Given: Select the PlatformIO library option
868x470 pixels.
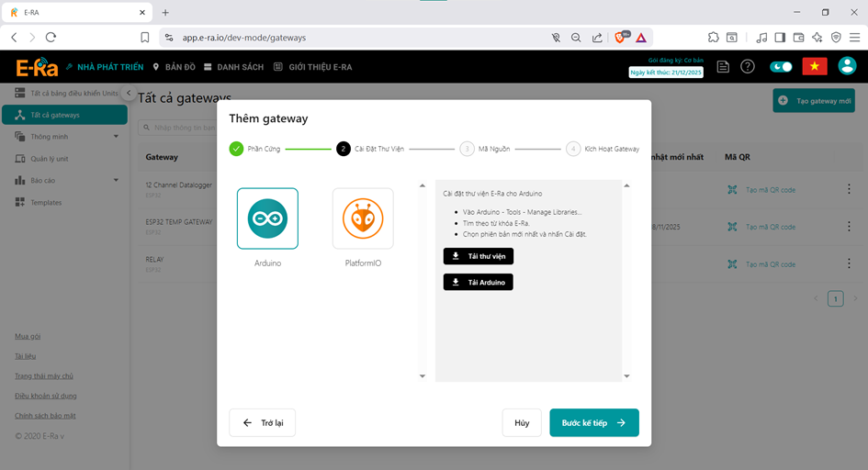Looking at the screenshot, I should [363, 218].
